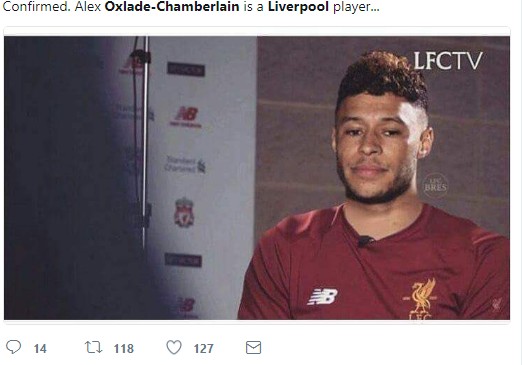522x365 pixels.
Task: Click the reply speech bubble icon
Action: pos(14,347)
